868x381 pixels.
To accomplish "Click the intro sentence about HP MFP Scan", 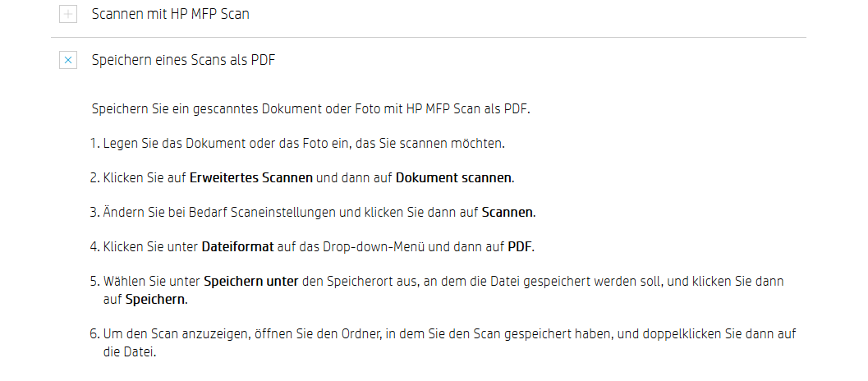I will (x=311, y=108).
